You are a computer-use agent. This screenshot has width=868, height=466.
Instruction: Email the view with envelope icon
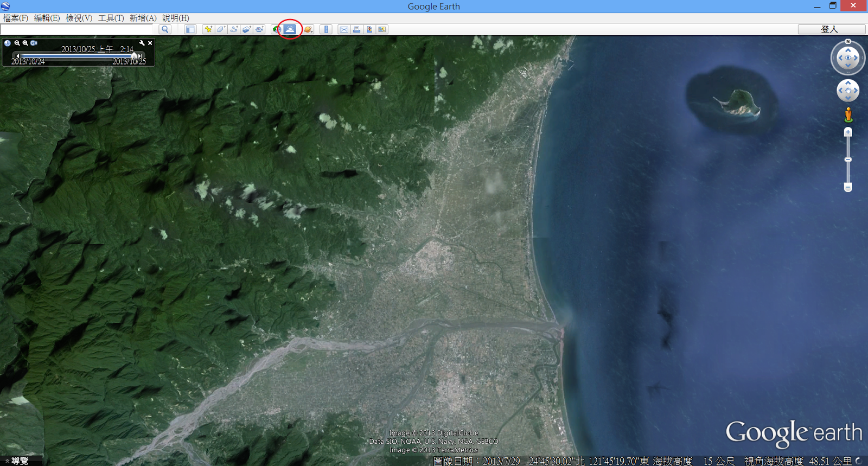pos(344,29)
